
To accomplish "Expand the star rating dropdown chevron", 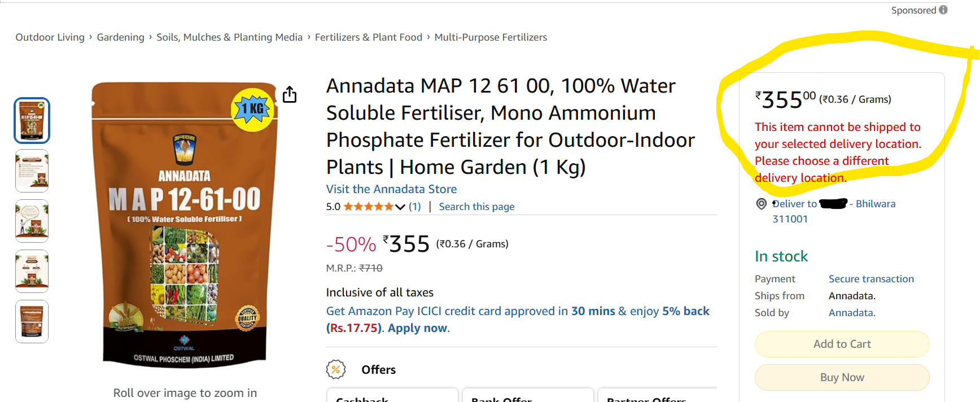I will click(x=400, y=207).
